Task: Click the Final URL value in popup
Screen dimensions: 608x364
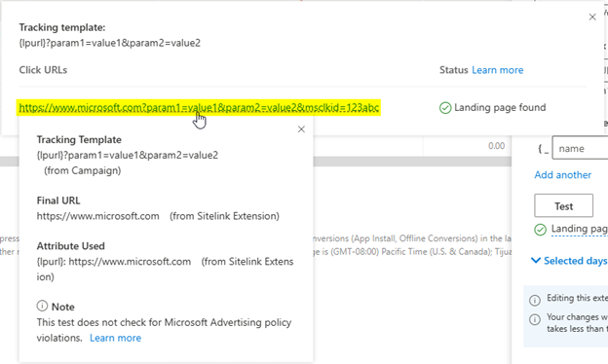Action: click(x=97, y=216)
